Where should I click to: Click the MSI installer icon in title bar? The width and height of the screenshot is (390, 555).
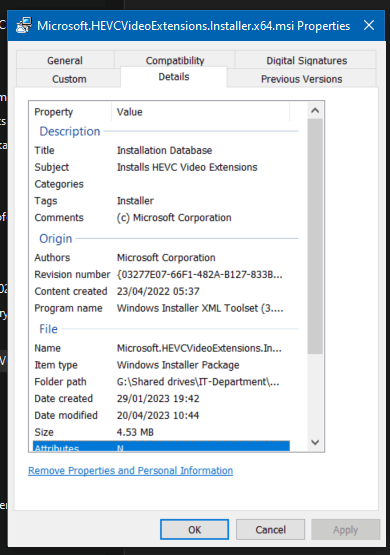pyautogui.click(x=24, y=25)
